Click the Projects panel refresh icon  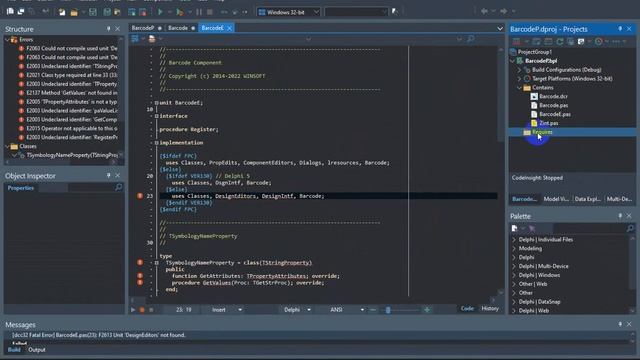(560, 41)
